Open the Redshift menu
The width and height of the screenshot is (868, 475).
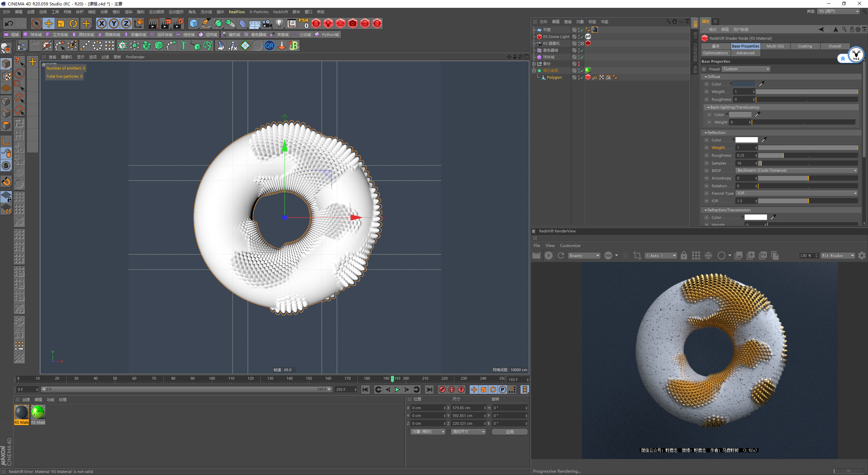[x=280, y=12]
